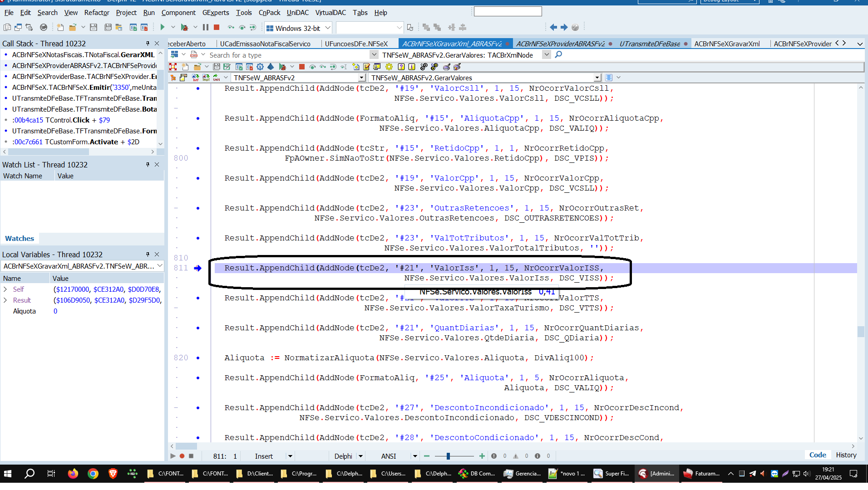Click the Open Project folder icon
Viewport: 868px width, 490px height.
72,28
